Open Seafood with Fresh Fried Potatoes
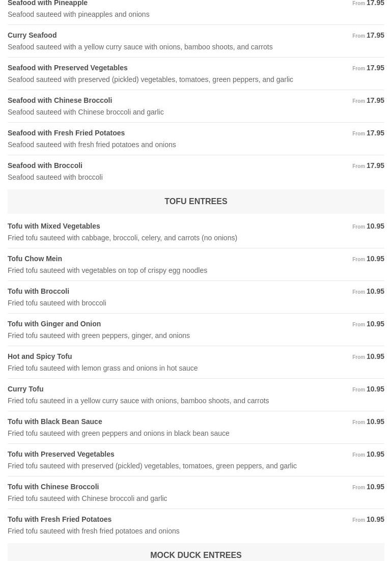 (x=66, y=133)
